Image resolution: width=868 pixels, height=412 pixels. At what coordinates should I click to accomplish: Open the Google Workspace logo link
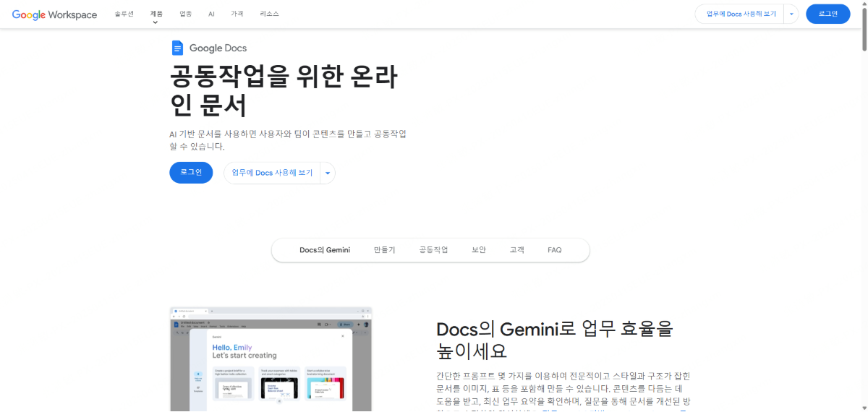54,14
